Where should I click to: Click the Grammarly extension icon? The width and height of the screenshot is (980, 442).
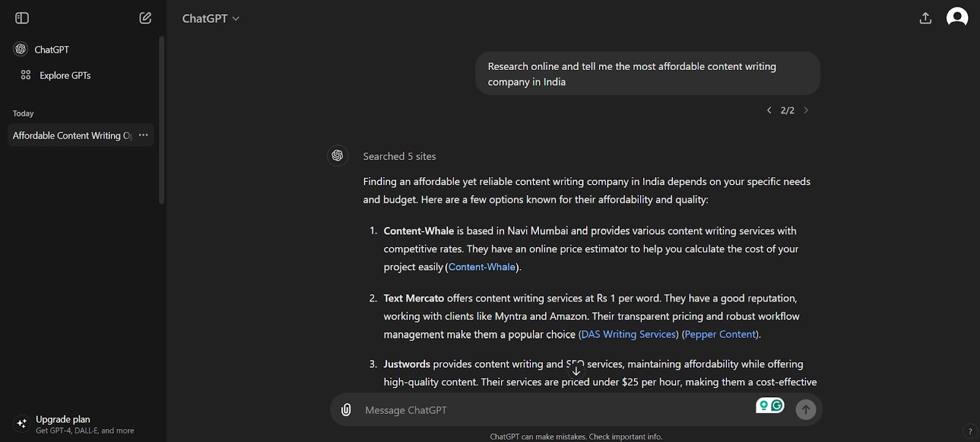coord(778,405)
